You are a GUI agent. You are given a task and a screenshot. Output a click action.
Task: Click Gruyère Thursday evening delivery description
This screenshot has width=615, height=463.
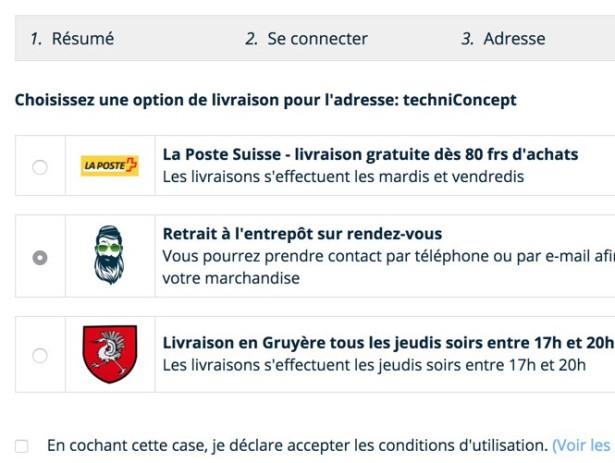tap(374, 365)
